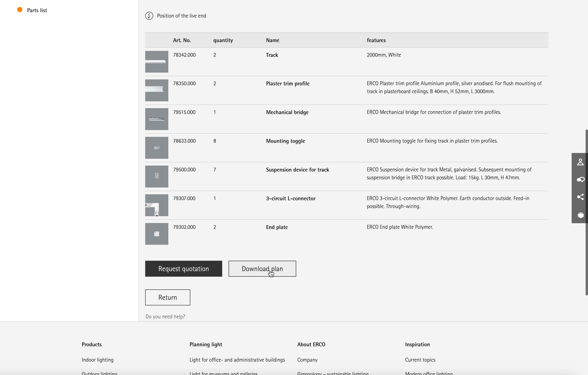
Task: Open the chat contact icon on the right
Action: coord(580,180)
